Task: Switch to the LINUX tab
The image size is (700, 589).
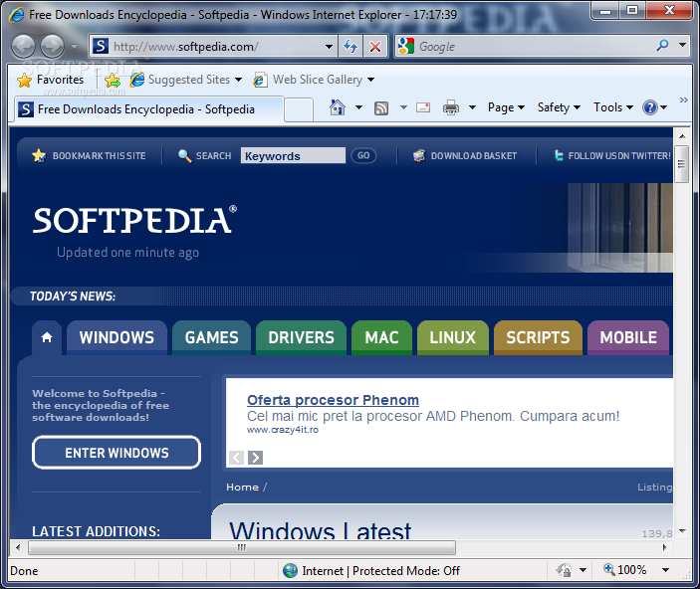Action: click(x=453, y=338)
